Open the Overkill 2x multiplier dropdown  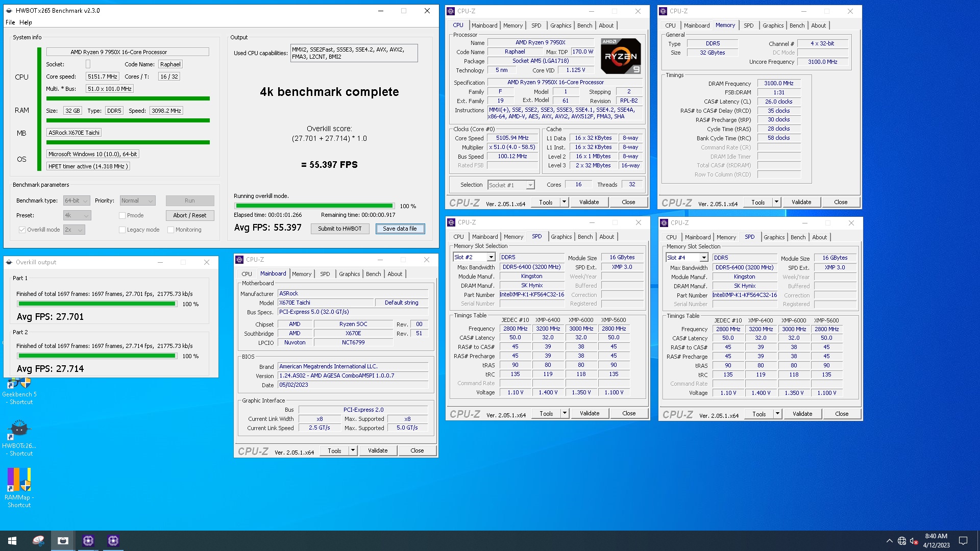click(74, 230)
